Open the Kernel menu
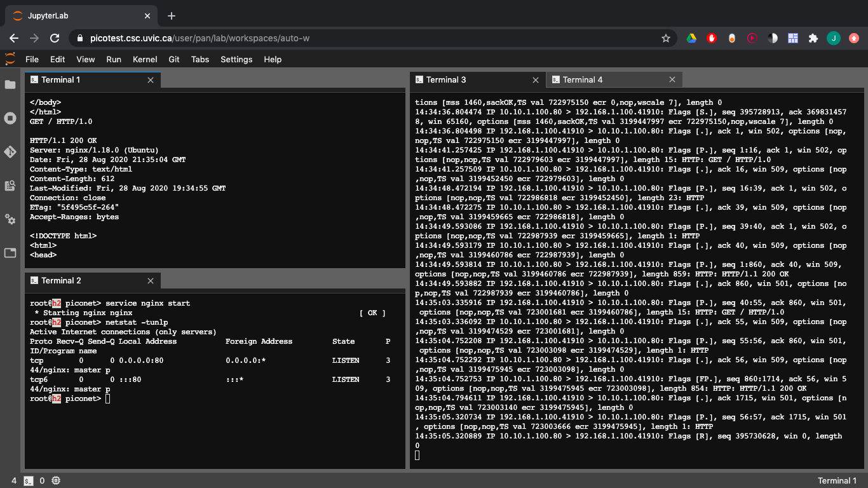The image size is (868, 488). click(145, 59)
